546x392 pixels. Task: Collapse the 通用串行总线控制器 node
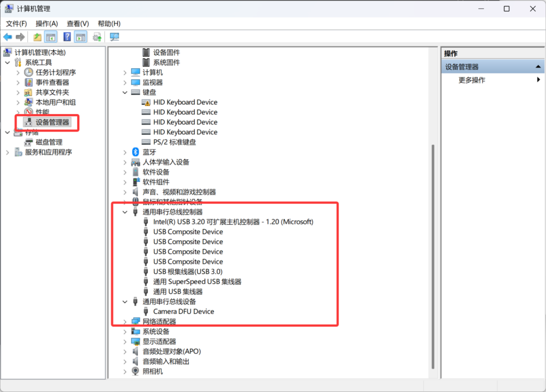point(125,212)
